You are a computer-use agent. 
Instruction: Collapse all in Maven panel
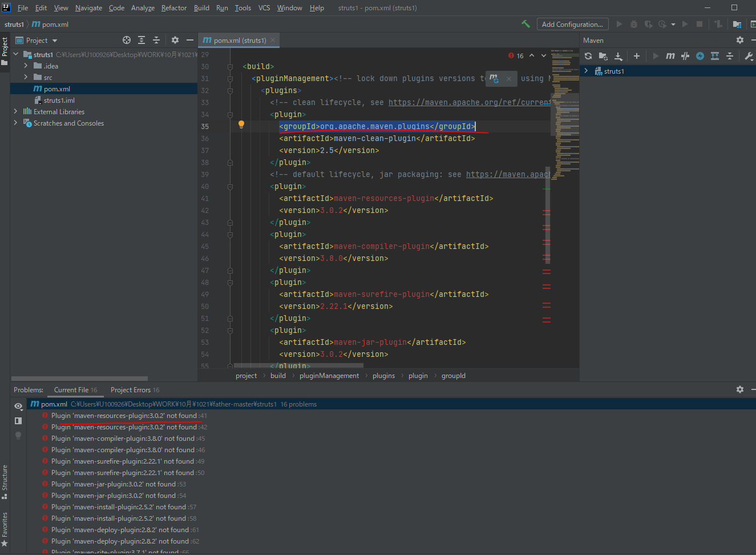tap(730, 56)
